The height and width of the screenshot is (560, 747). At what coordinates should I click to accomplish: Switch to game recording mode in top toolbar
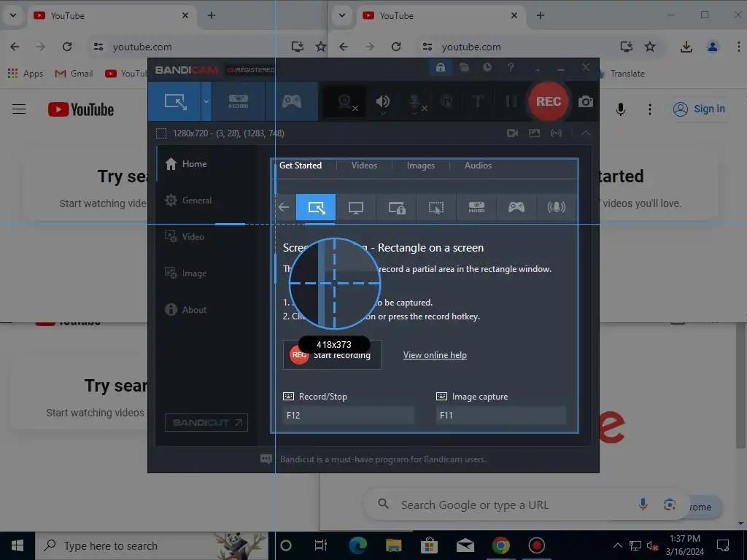[x=292, y=101]
